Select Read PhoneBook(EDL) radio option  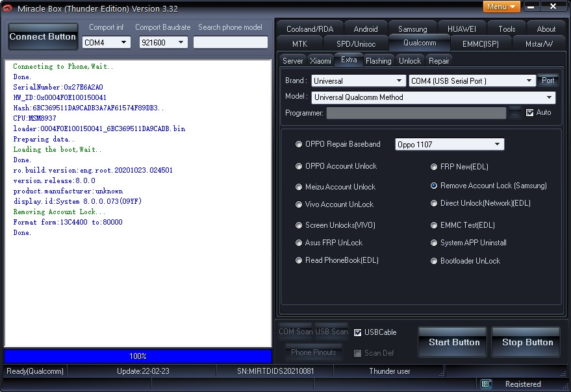[299, 260]
